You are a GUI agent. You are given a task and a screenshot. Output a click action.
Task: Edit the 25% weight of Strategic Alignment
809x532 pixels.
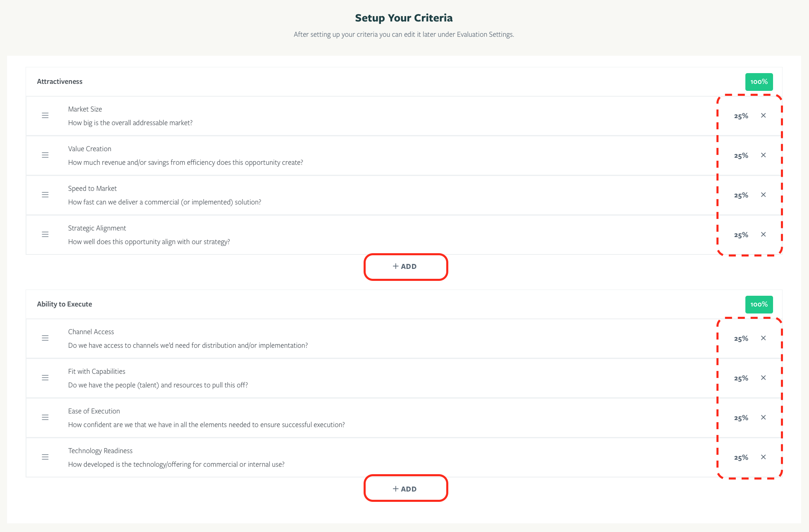[741, 235]
